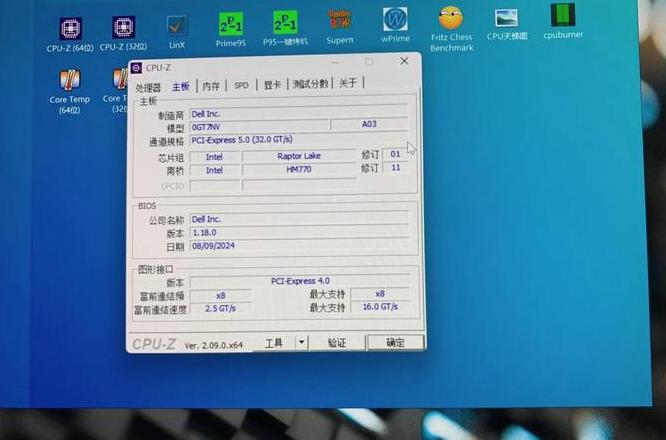Select the 主板 tab

(181, 87)
